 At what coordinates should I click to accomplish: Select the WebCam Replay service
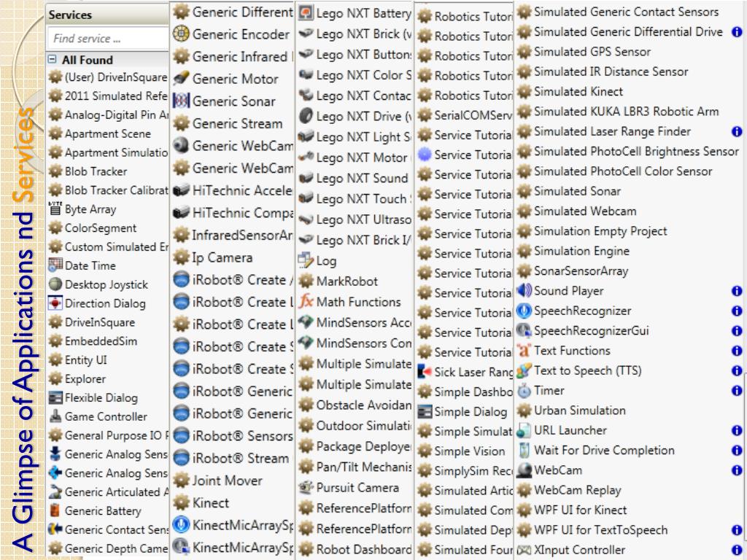(578, 490)
